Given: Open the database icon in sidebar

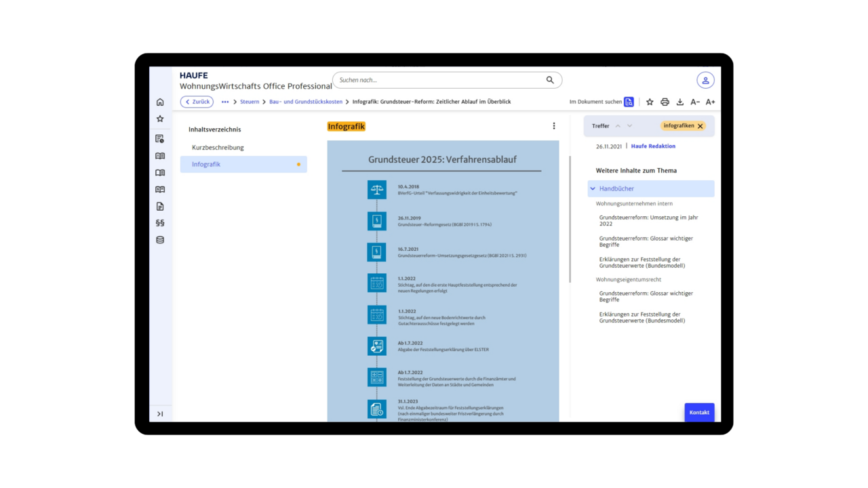Looking at the screenshot, I should [160, 240].
